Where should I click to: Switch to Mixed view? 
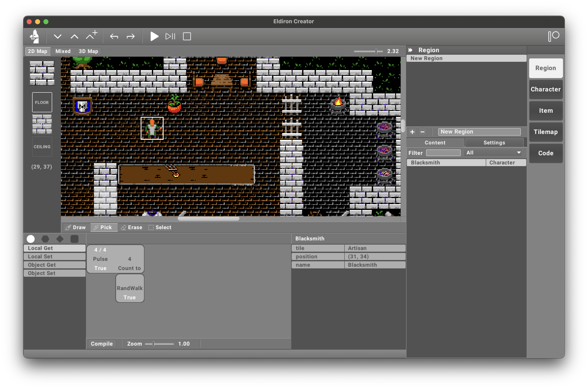click(63, 51)
